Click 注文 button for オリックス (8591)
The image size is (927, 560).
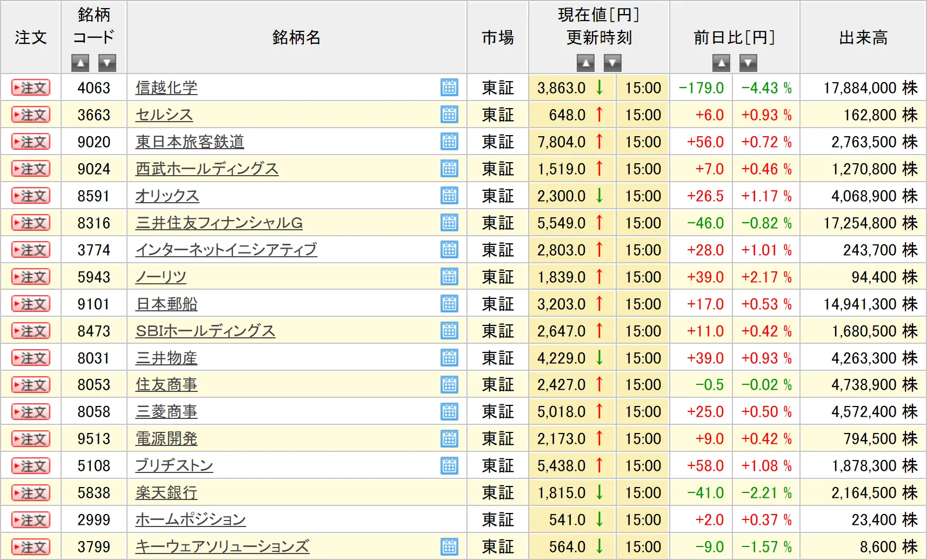click(x=31, y=196)
